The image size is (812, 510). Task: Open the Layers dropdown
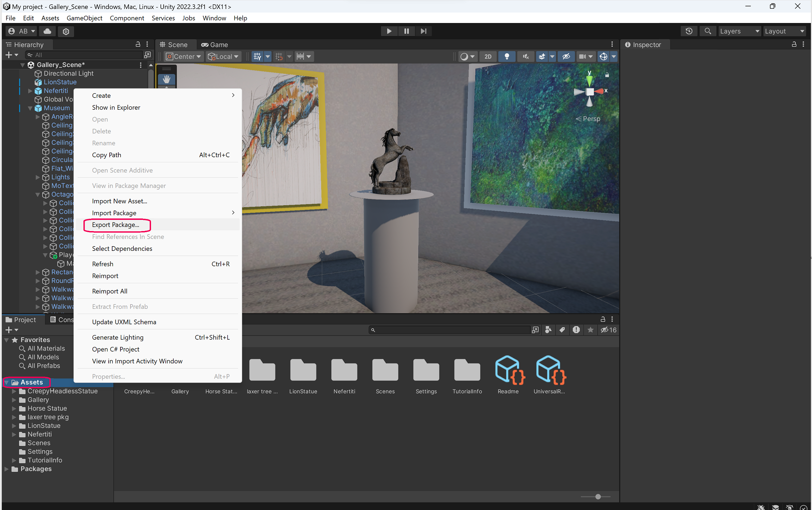point(739,31)
